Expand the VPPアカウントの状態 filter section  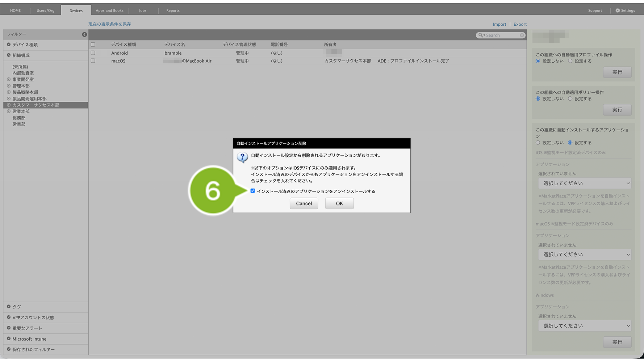tap(9, 317)
